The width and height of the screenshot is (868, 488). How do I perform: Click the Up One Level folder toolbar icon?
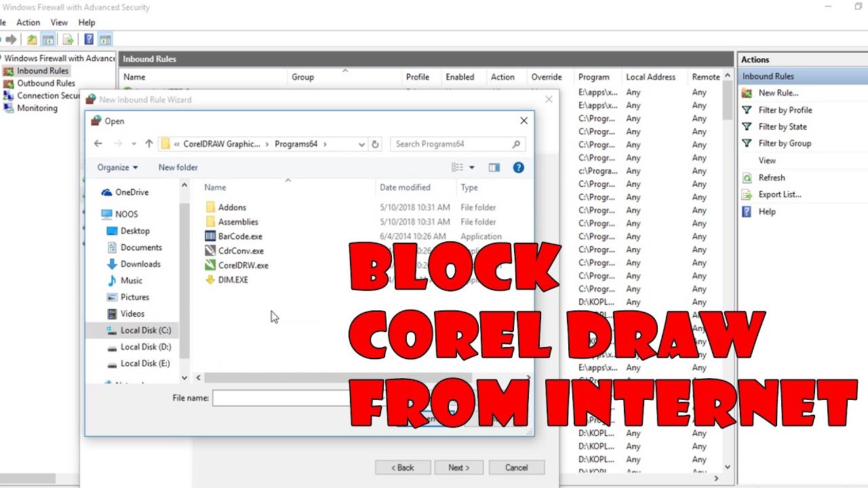[32, 39]
